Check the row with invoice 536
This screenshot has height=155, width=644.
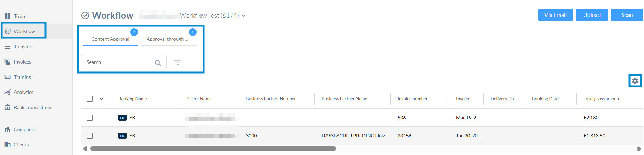pos(90,118)
